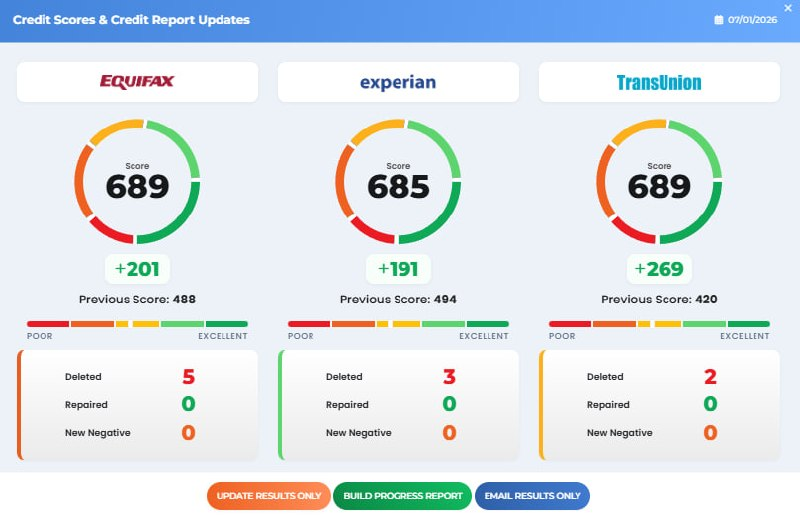The width and height of the screenshot is (800, 515).
Task: Click the 'New Negative' label under Equifax
Action: [x=97, y=433]
